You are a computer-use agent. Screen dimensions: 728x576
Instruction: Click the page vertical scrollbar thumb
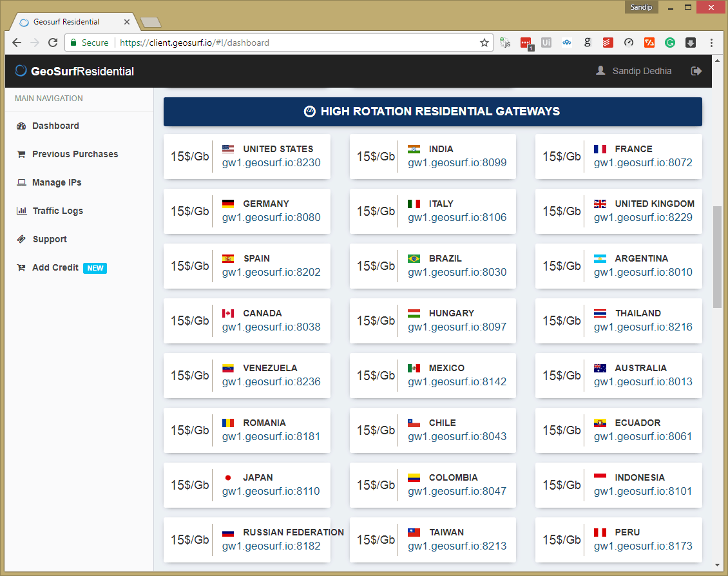(717, 256)
